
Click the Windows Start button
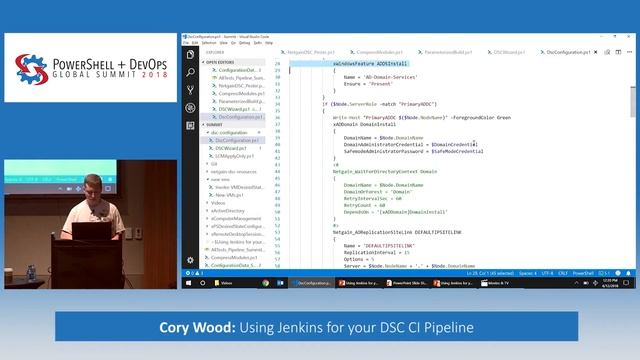[189, 283]
